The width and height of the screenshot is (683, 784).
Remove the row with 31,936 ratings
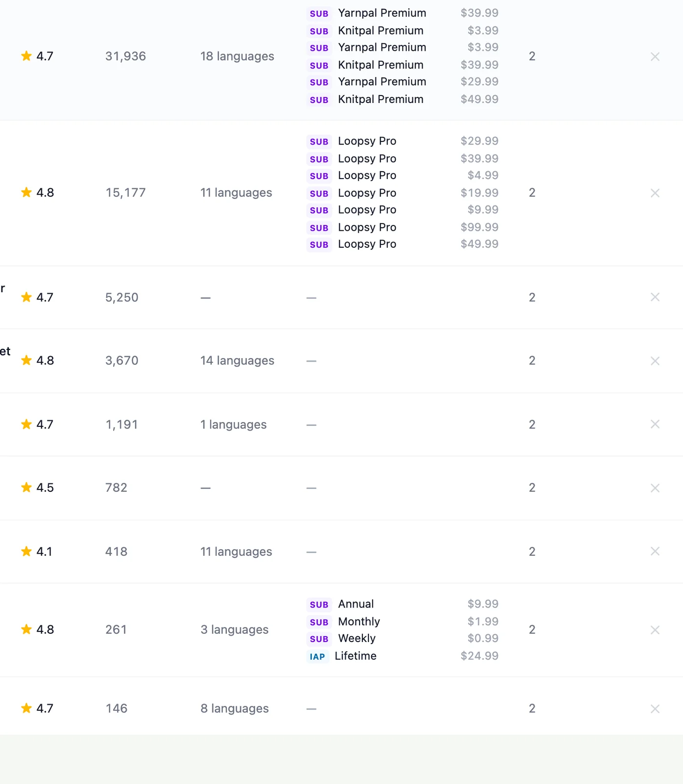(x=655, y=57)
